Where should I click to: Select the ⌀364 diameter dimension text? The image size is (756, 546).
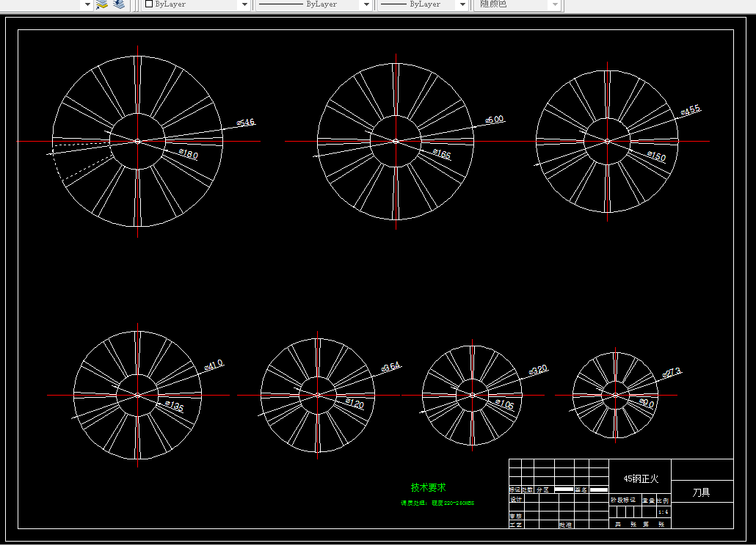[x=391, y=367]
